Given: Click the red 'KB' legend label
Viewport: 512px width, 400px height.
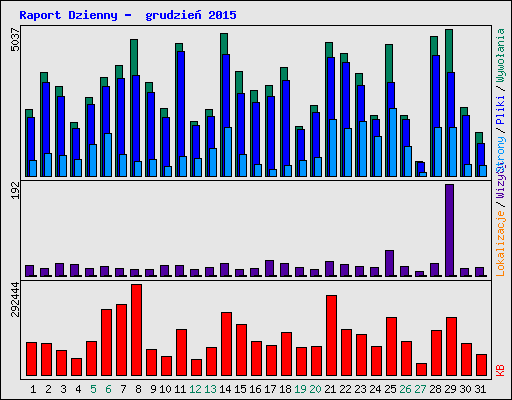Looking at the screenshot, I should coord(501,370).
